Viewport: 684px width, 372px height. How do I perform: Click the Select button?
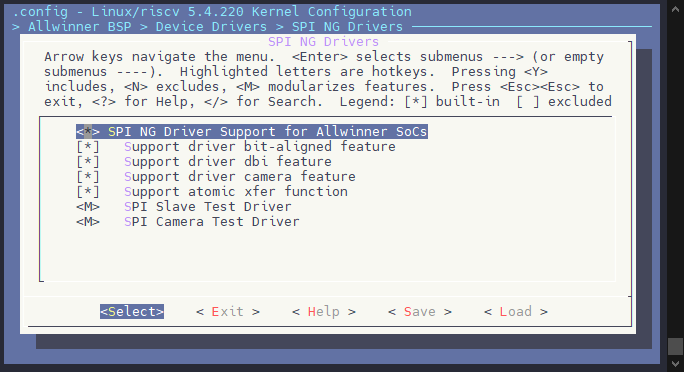[x=132, y=311]
